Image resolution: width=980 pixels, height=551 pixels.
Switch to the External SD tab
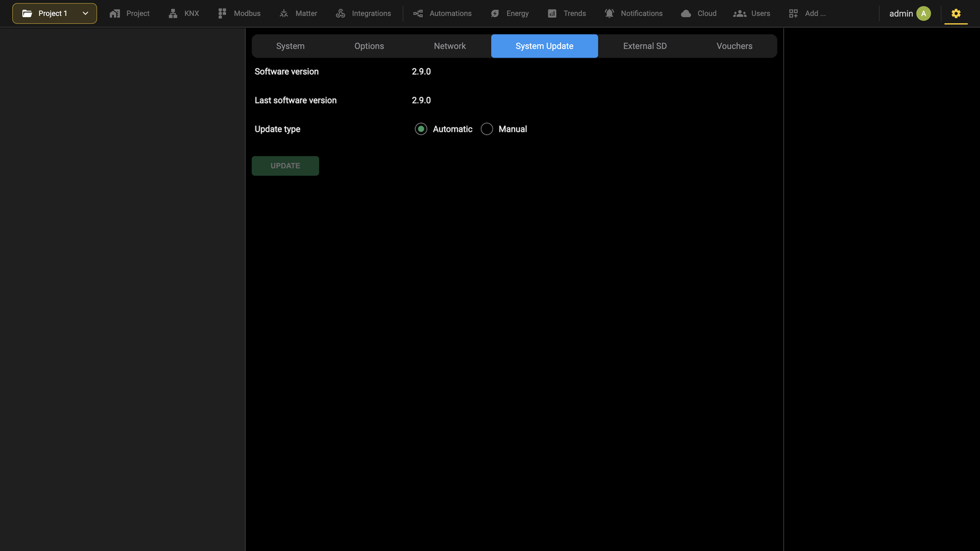[x=645, y=46]
